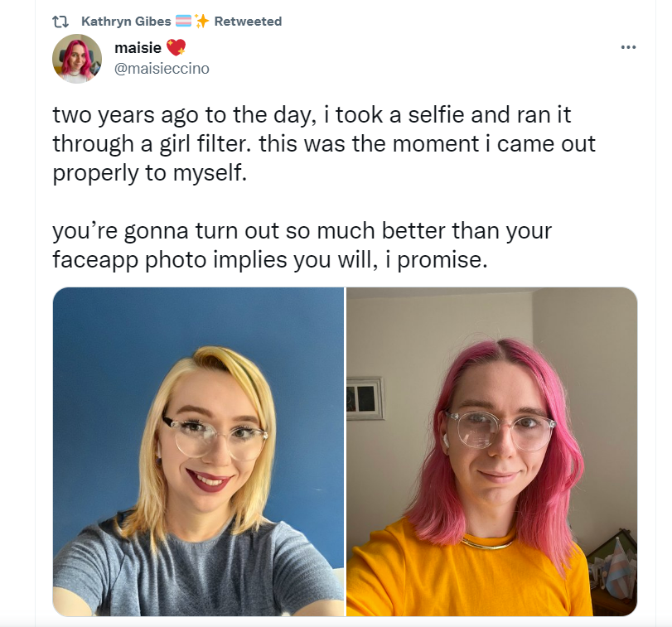Open the three-dot more options menu
Screen dimensions: 672x627
pyautogui.click(x=628, y=47)
